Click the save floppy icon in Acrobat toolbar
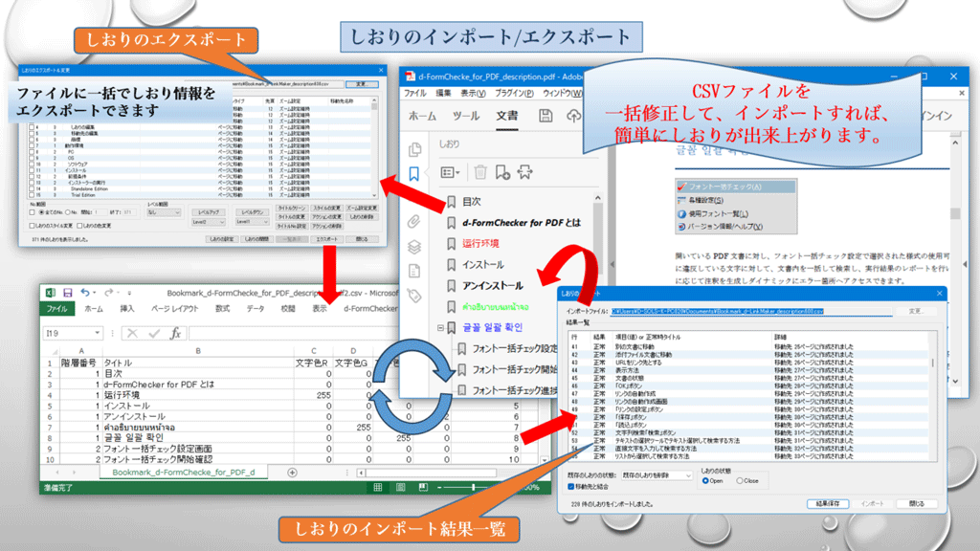980x551 pixels. 546,116
